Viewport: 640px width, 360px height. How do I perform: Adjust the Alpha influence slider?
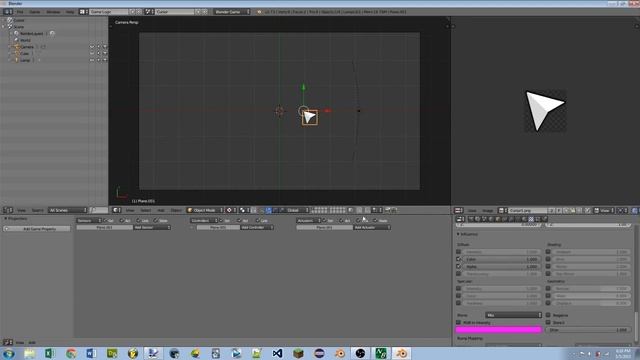(502, 267)
